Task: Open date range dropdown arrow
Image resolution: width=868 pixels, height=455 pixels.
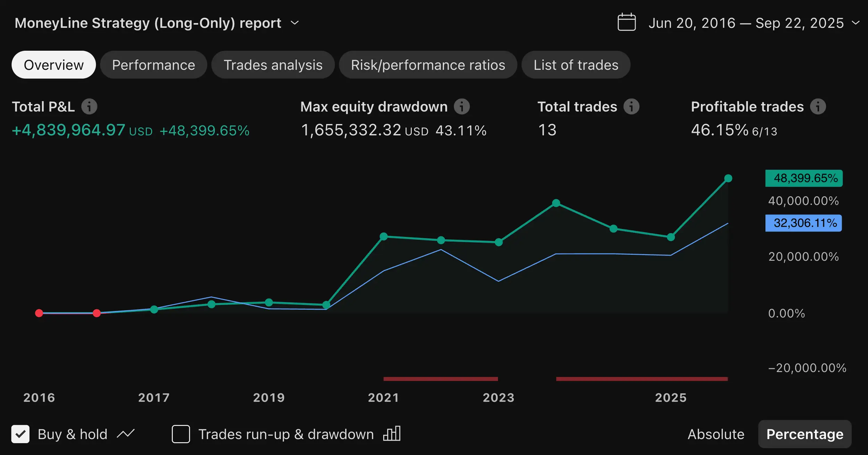Action: click(856, 23)
